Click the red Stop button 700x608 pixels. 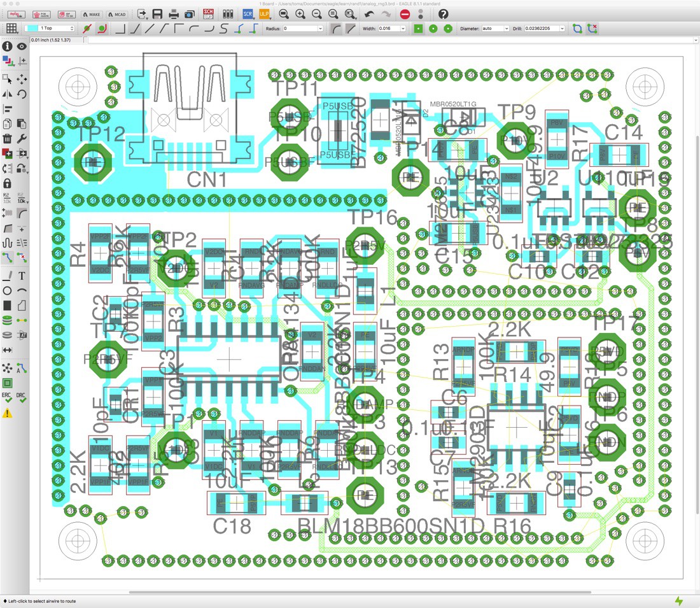click(x=405, y=14)
